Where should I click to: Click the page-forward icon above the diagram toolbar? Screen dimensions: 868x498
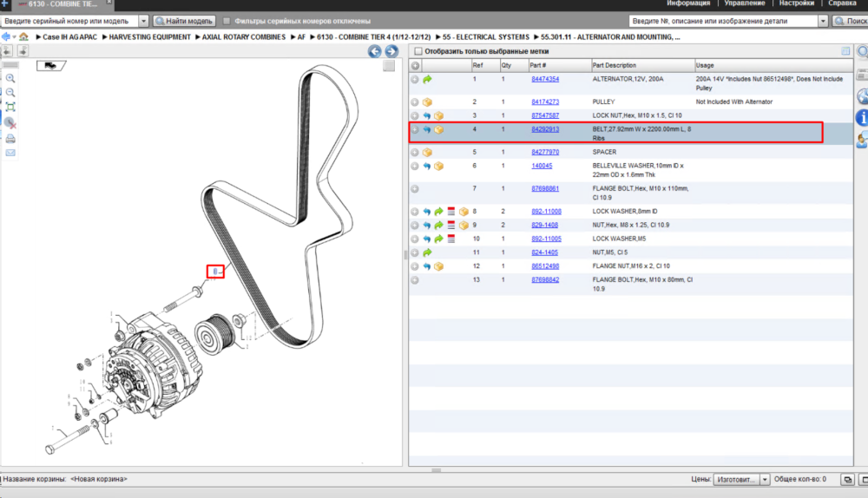pos(23,51)
